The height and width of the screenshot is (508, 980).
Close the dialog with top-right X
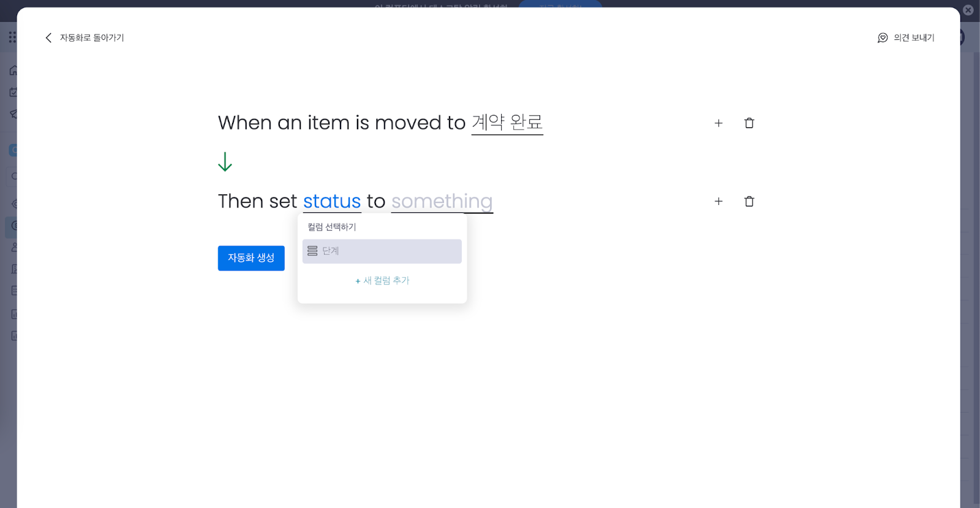[x=968, y=10]
